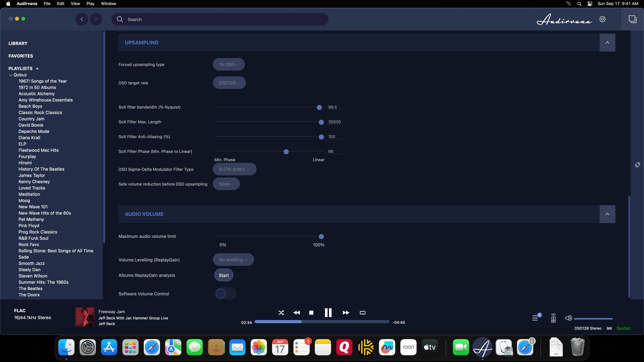Adjust Maximum audio volume limit slider
Screen dimensions: 644x362
tap(321, 237)
